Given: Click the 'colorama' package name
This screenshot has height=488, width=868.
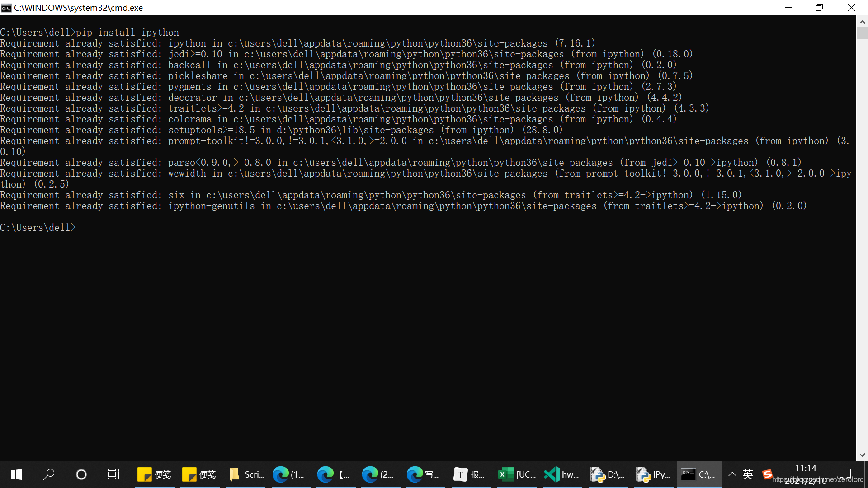Looking at the screenshot, I should [x=190, y=119].
